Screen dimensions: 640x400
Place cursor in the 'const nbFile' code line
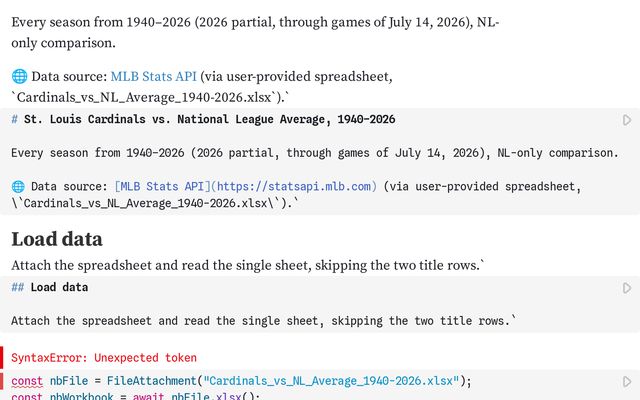tap(241, 381)
